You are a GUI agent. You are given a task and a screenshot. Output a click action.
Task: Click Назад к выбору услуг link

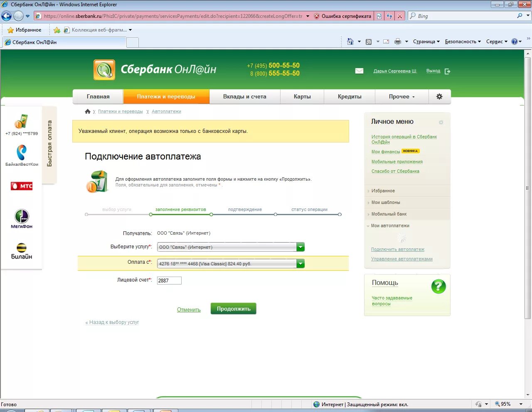point(112,322)
